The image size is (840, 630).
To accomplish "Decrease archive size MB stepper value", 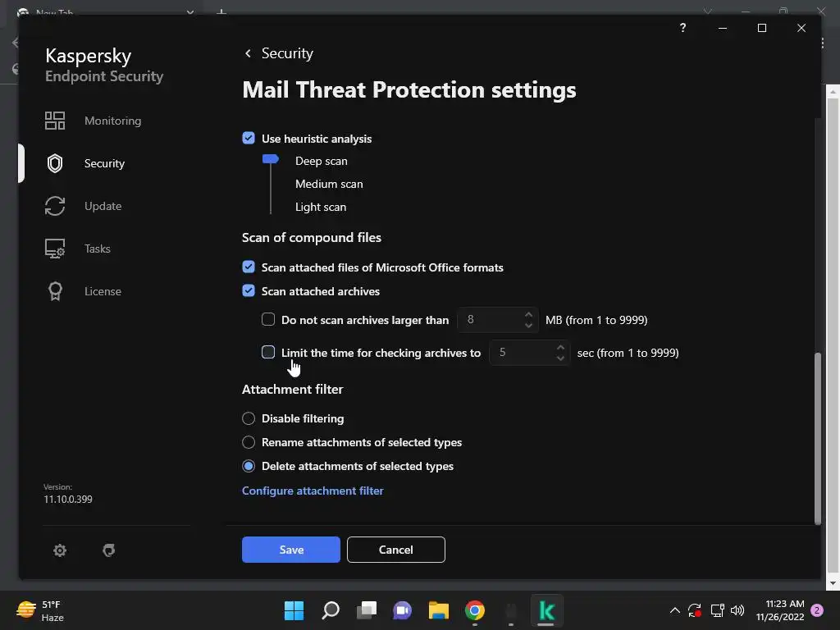I will tap(529, 325).
